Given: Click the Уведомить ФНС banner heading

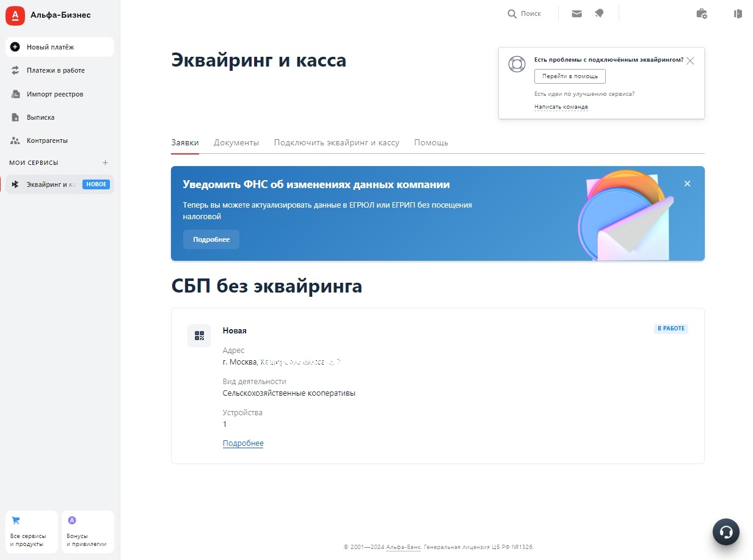Looking at the screenshot, I should coord(316,184).
